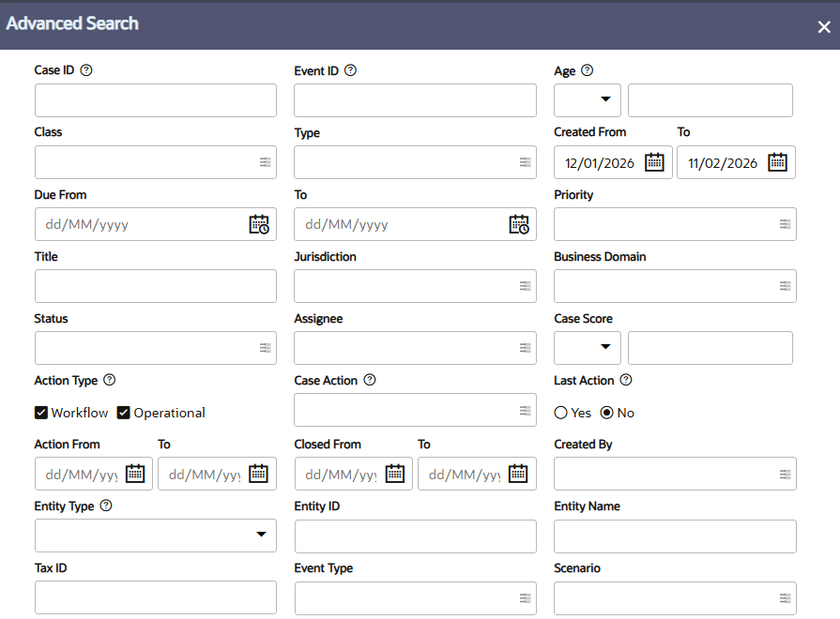Open the Status selection list
Image resolution: width=840 pixels, height=619 pixels.
point(264,348)
